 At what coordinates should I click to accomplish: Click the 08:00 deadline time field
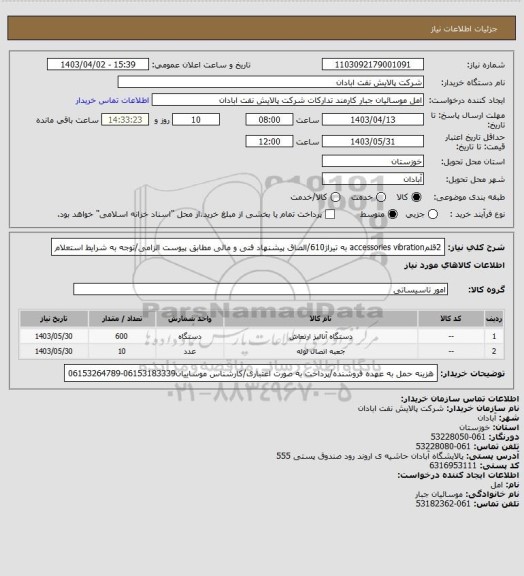point(269,120)
